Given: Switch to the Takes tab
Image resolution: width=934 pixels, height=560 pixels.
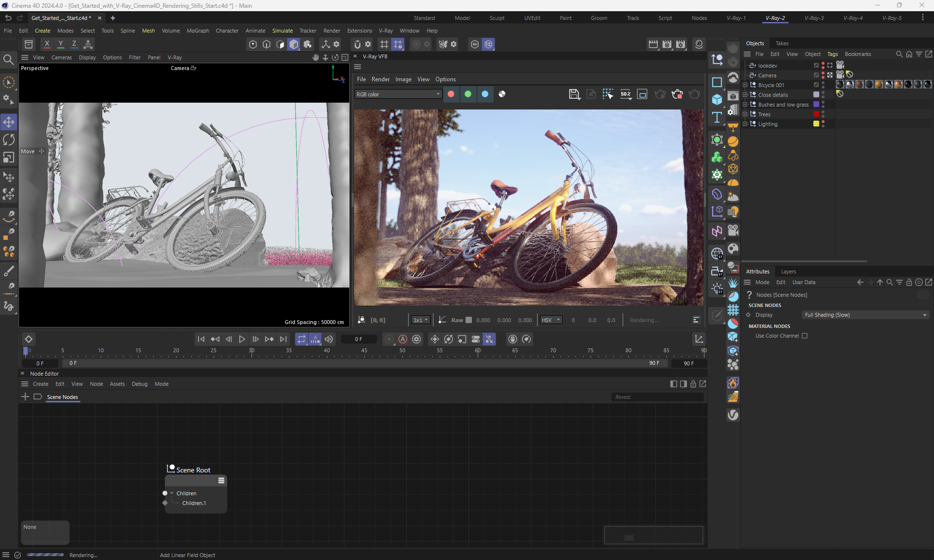Looking at the screenshot, I should click(782, 43).
